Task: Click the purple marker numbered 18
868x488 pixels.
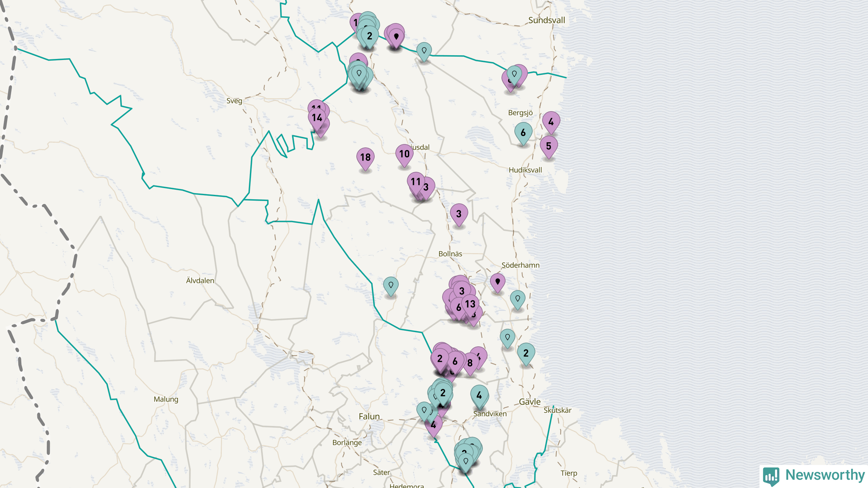Action: coord(365,159)
